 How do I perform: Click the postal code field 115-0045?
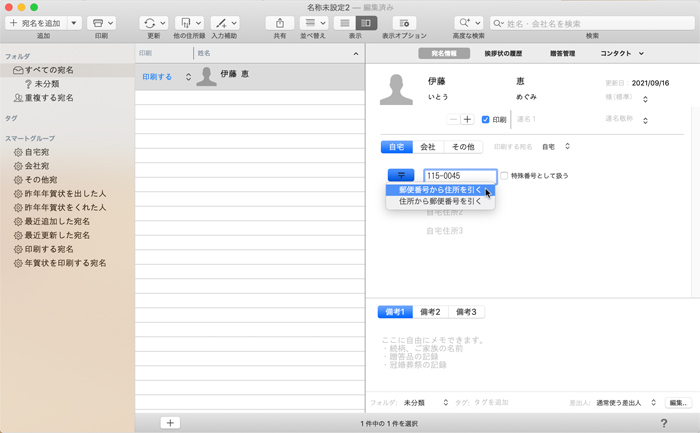459,176
